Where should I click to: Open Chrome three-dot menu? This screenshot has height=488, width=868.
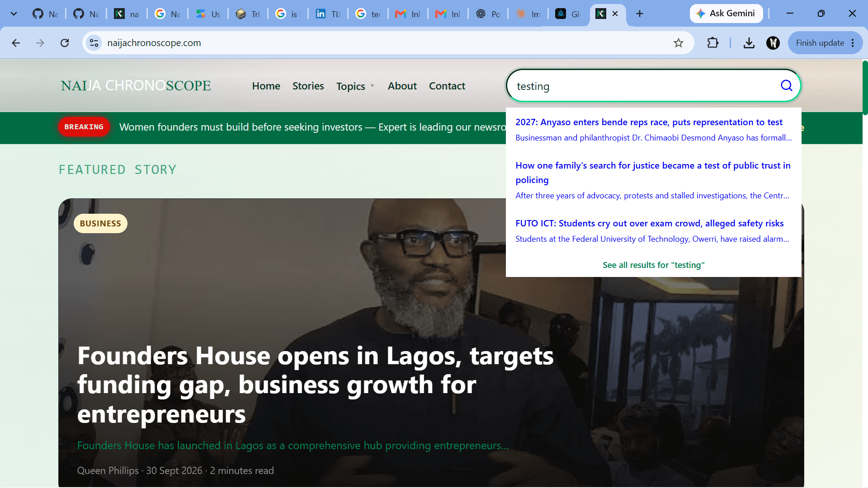(x=853, y=43)
